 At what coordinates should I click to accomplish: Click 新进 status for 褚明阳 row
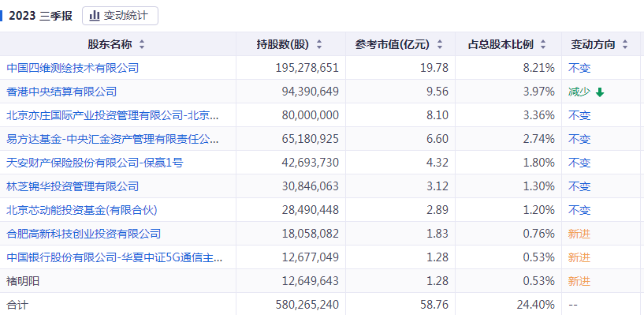click(579, 281)
